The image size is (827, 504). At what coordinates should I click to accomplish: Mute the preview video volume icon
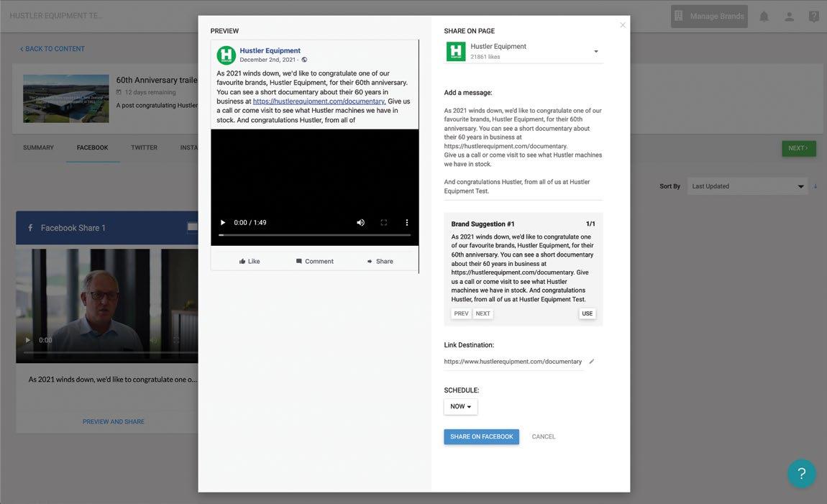[361, 222]
